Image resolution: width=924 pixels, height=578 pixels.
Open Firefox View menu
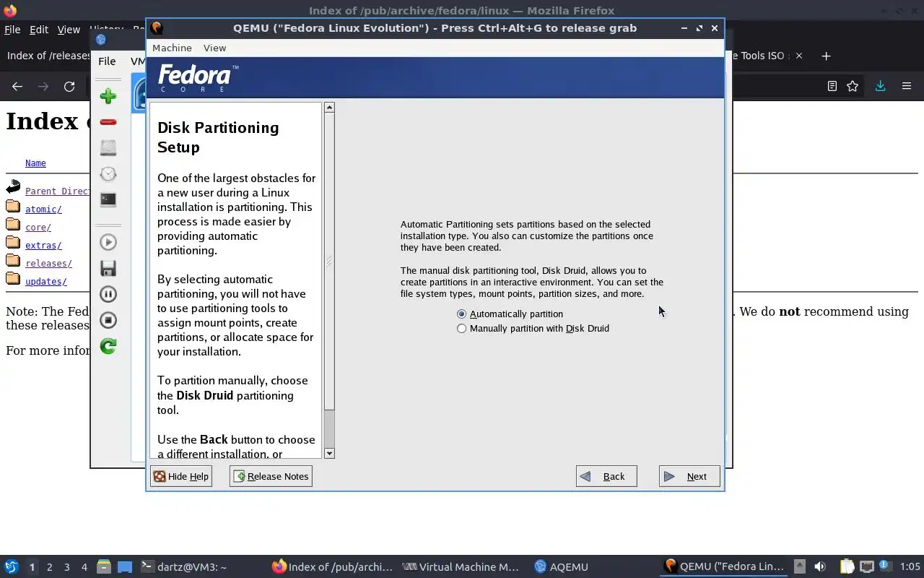click(69, 30)
